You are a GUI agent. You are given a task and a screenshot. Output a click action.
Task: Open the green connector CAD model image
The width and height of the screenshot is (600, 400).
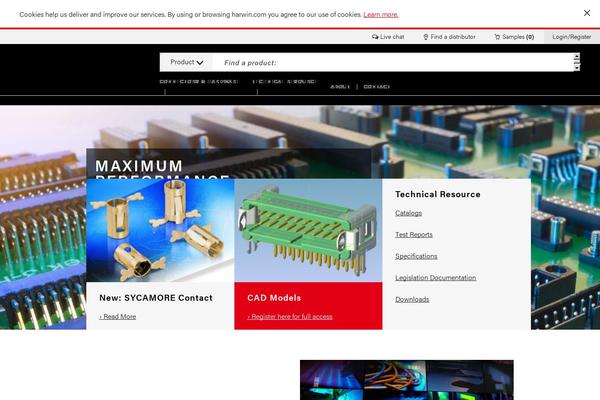[x=308, y=230]
